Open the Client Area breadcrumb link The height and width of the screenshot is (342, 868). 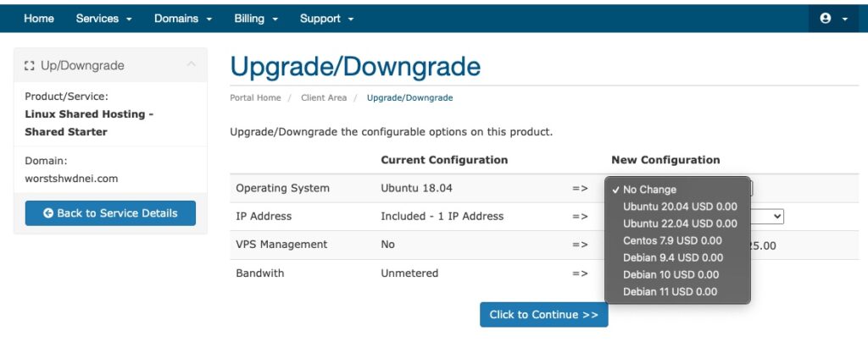324,98
